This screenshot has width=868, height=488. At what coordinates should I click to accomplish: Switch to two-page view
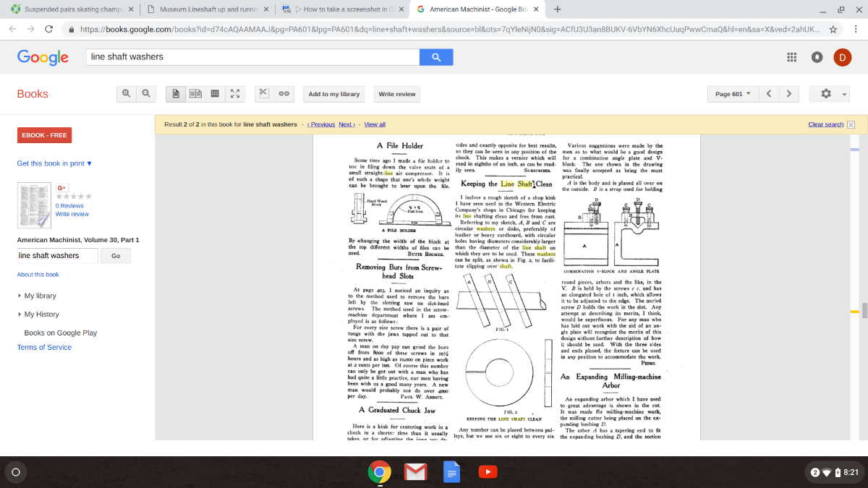(x=195, y=94)
